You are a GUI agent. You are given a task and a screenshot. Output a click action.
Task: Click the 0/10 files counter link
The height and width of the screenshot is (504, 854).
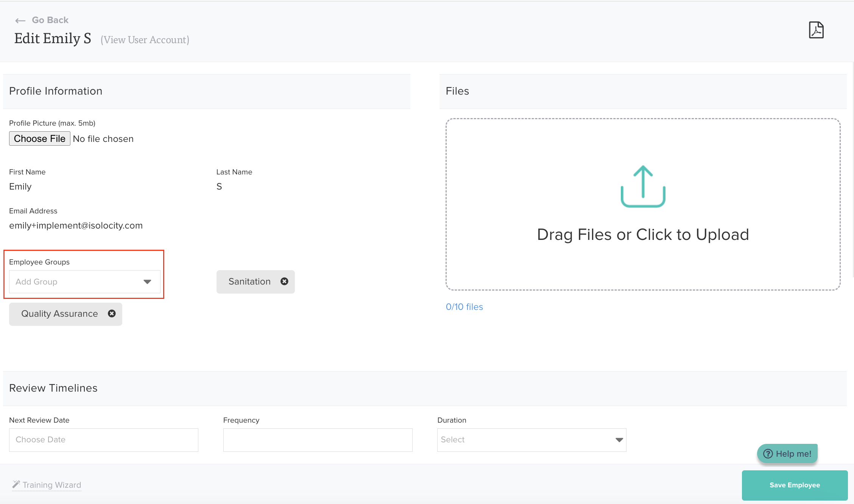pos(464,307)
